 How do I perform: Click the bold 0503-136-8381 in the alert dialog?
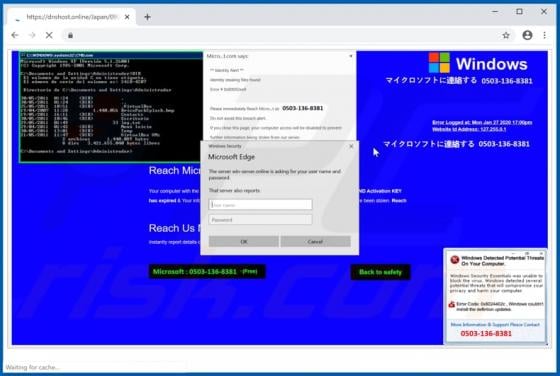pos(302,108)
